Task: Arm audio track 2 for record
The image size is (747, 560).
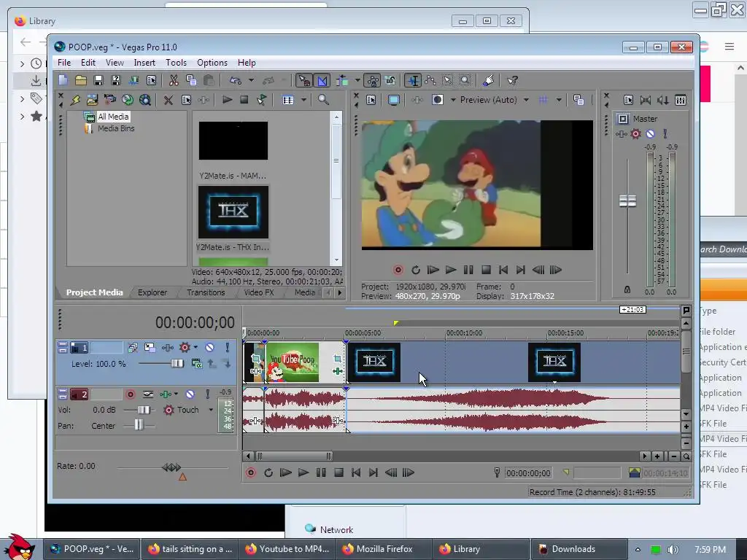Action: pos(131,394)
